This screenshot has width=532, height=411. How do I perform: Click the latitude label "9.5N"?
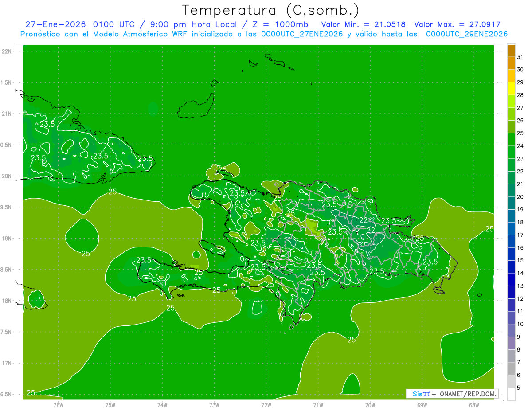click(x=7, y=207)
